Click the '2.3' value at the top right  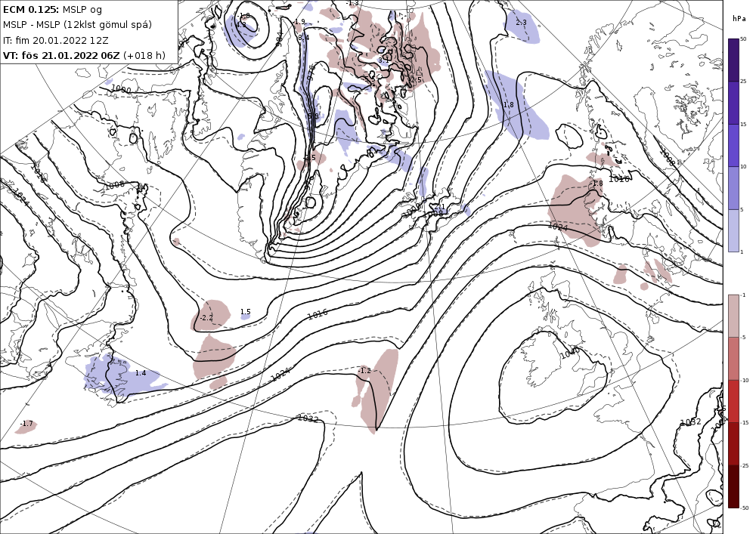coord(521,22)
